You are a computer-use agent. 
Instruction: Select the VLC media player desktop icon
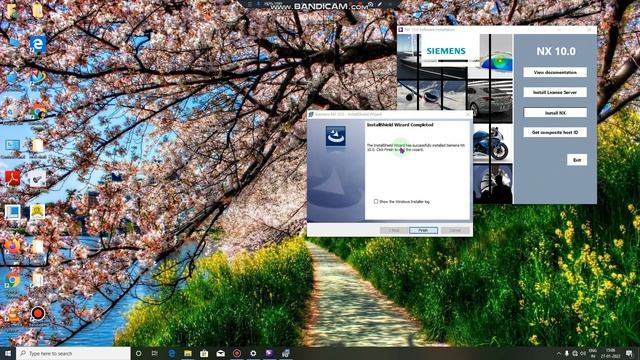[13, 315]
